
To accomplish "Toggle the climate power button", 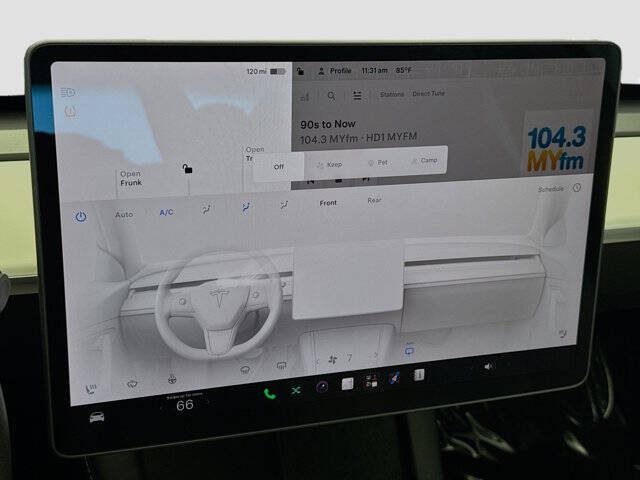I will coord(81,216).
